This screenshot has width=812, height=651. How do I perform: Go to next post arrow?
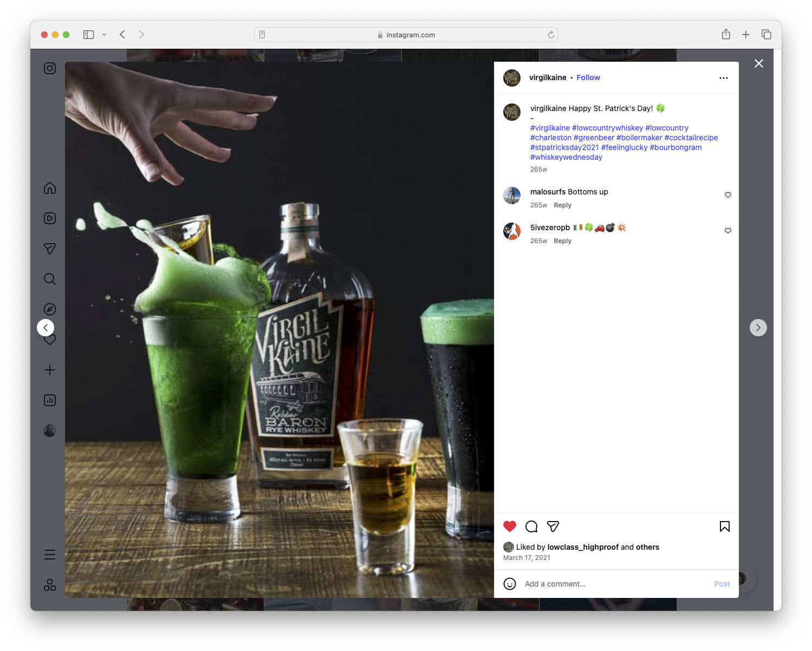(758, 328)
